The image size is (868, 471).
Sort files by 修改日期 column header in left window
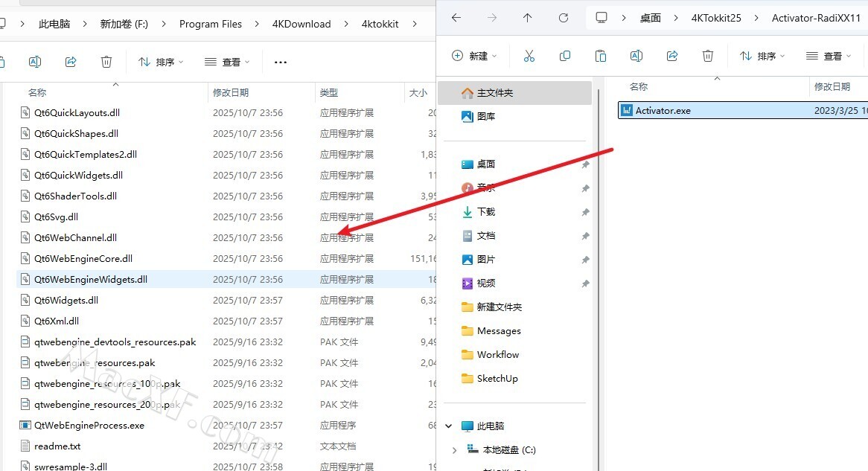point(231,93)
